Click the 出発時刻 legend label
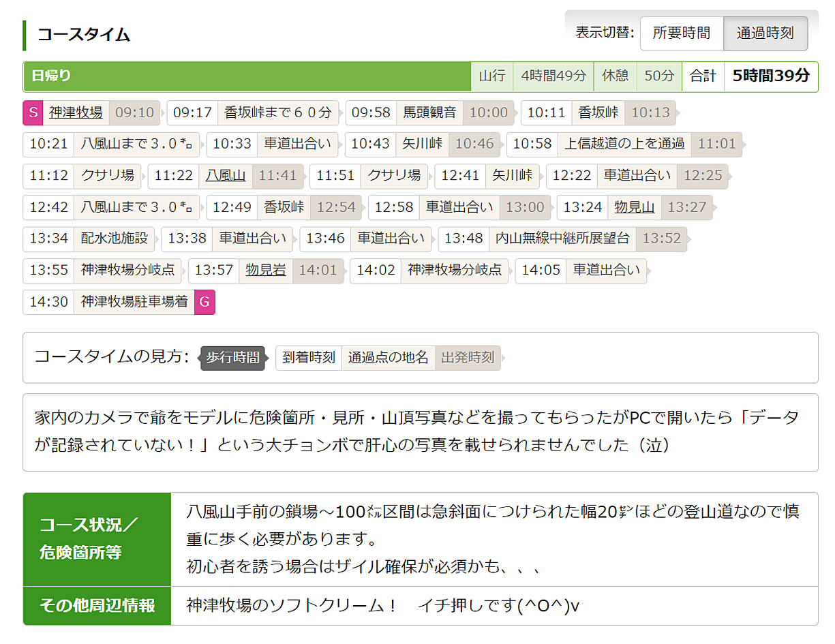This screenshot has width=835, height=644. tap(468, 358)
